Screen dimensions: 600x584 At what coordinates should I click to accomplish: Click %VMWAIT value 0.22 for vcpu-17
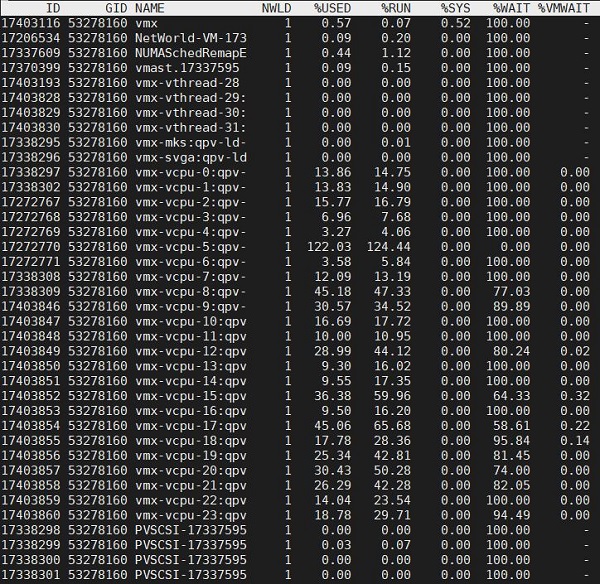[575, 426]
